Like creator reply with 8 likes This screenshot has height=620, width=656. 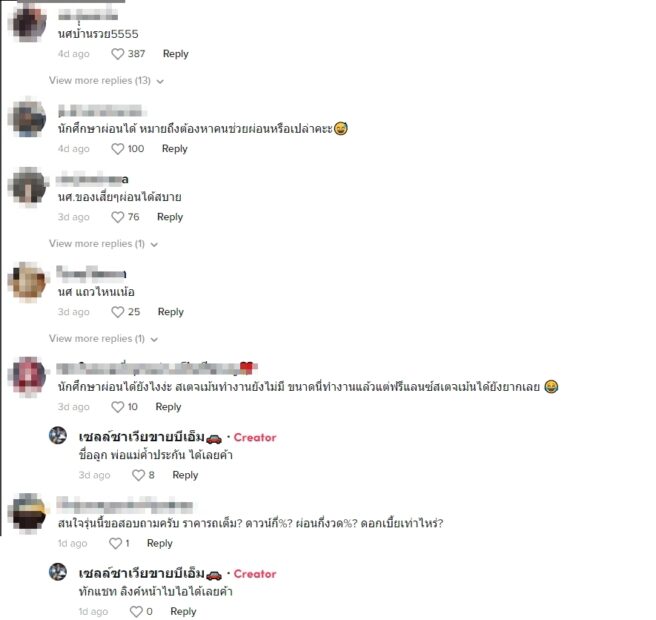[138, 475]
